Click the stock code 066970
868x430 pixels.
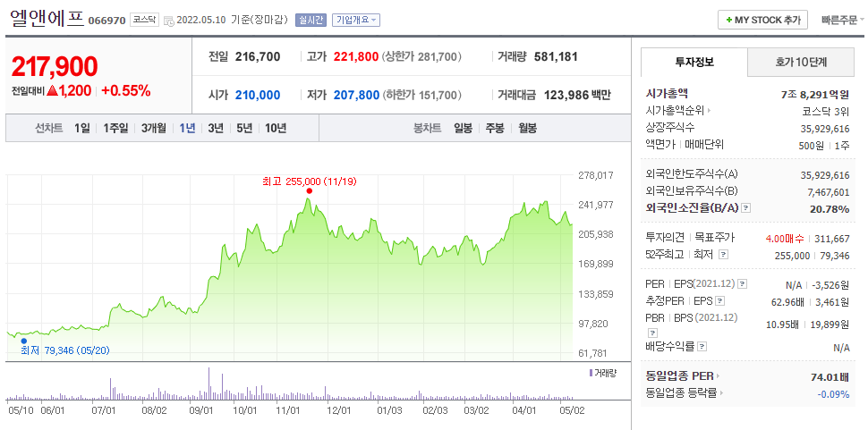click(x=106, y=21)
